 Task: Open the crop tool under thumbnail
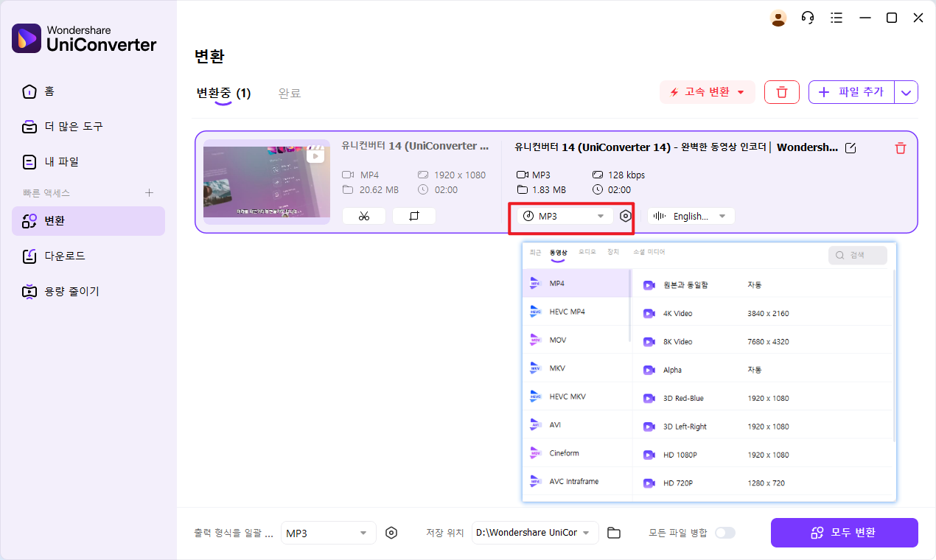point(413,216)
